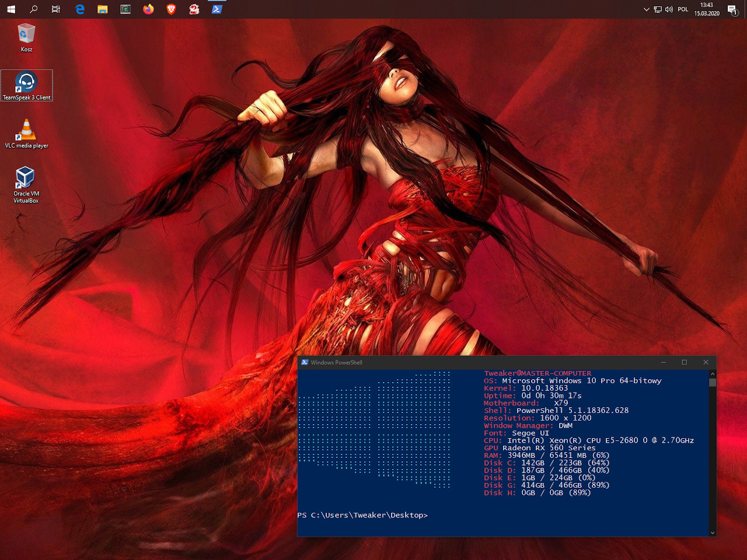747x560 pixels.
Task: Click the Disk D: 187GB line
Action: coord(547,470)
